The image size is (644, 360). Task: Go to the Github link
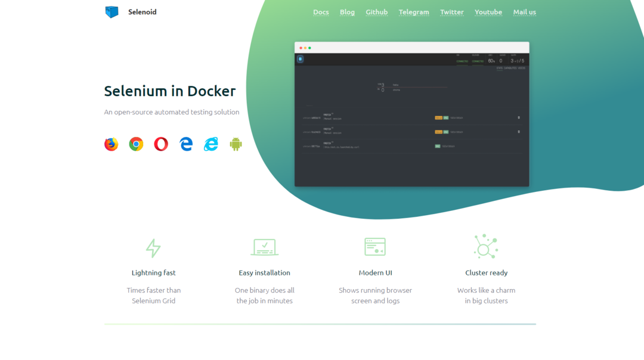tap(377, 13)
